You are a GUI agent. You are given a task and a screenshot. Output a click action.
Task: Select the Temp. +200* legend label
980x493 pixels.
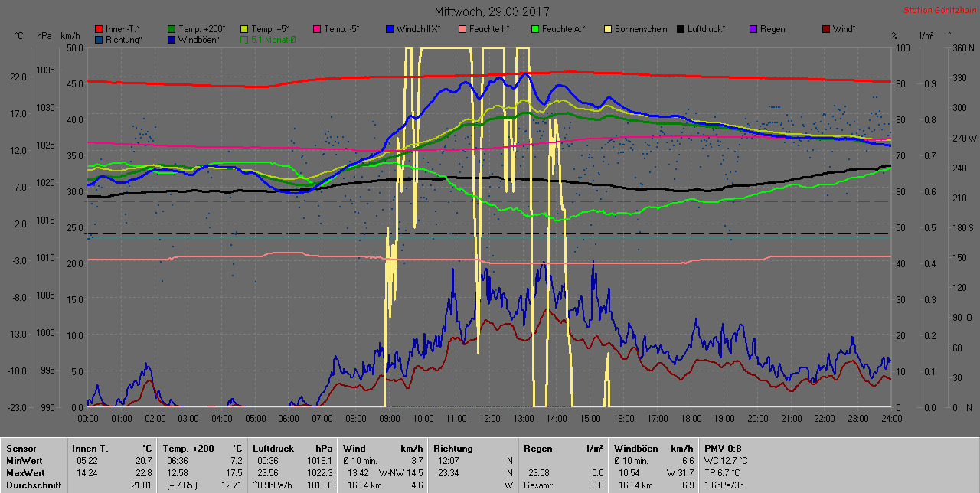pos(202,29)
